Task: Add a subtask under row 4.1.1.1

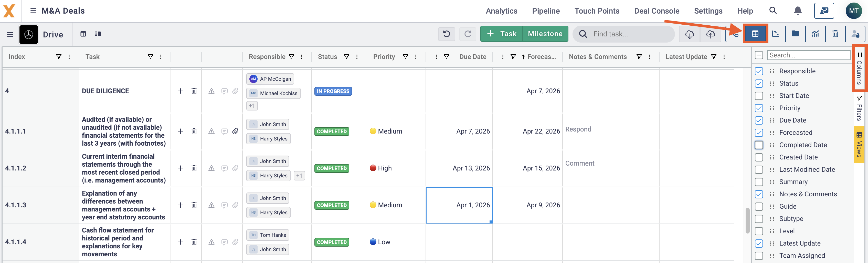Action: (x=181, y=131)
